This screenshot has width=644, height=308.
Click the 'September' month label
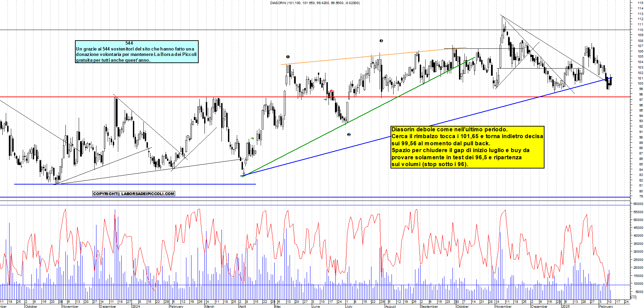(429, 306)
